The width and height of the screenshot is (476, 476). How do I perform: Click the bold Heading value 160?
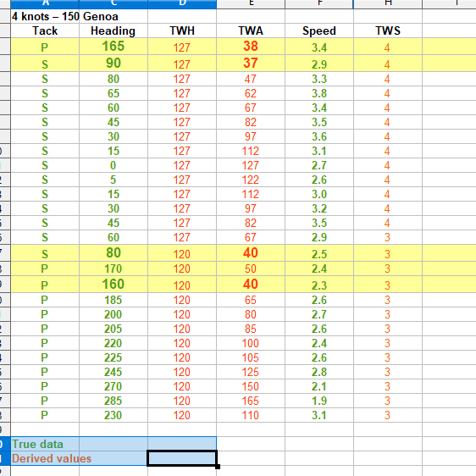(x=113, y=285)
